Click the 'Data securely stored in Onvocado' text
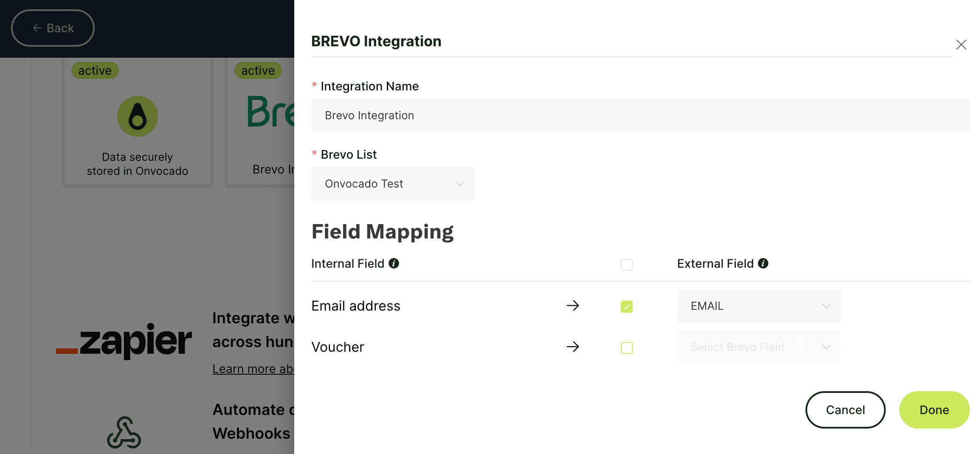980x454 pixels. [x=138, y=164]
